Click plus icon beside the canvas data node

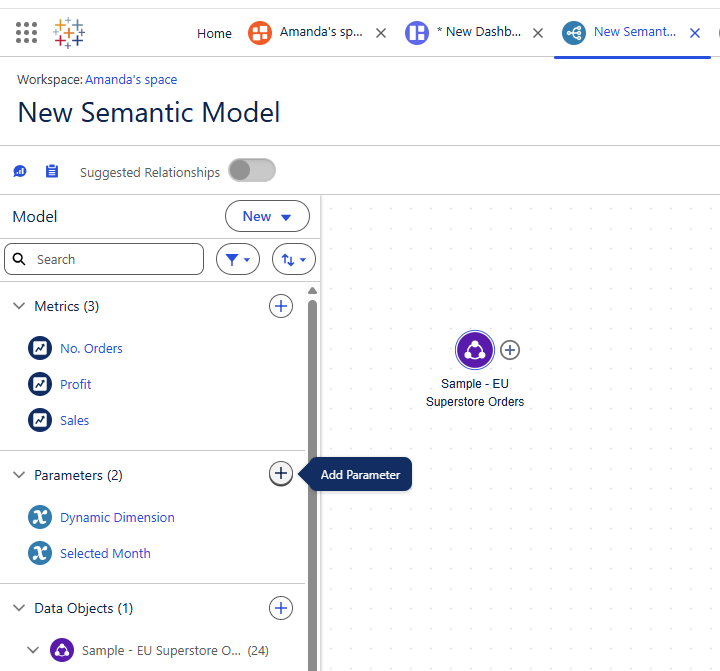(510, 350)
